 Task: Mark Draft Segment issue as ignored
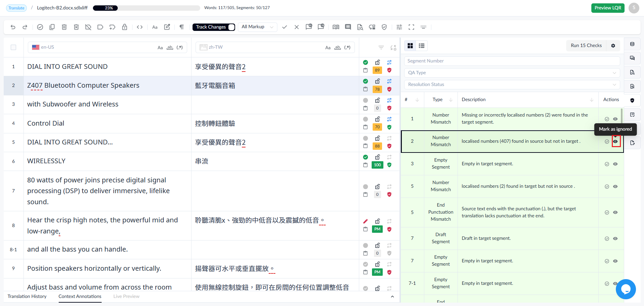click(615, 238)
